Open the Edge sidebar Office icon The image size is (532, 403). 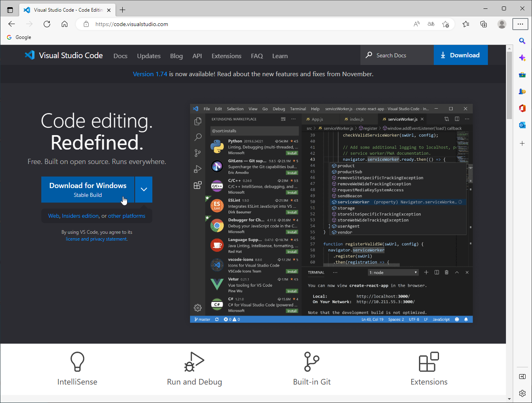tap(522, 108)
